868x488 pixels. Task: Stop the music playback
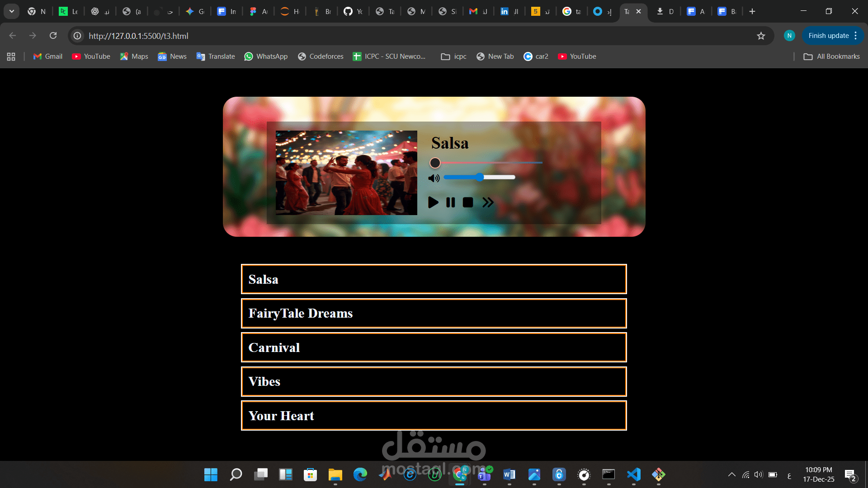(468, 202)
